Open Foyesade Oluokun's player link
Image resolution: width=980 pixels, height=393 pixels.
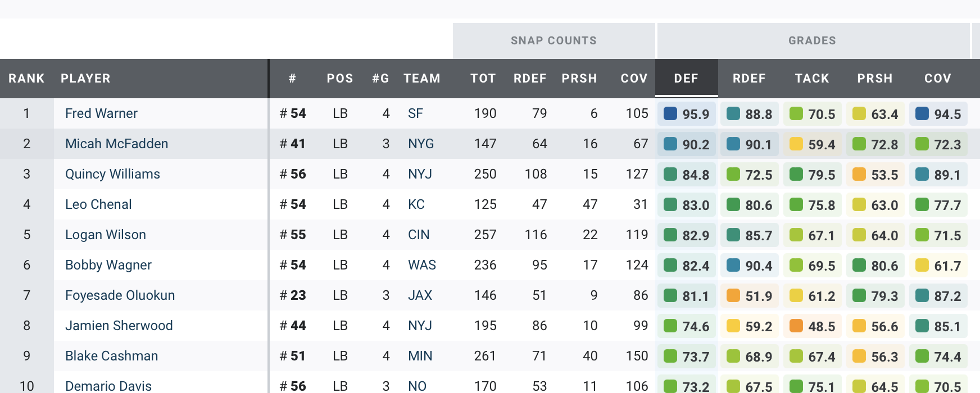coord(120,295)
